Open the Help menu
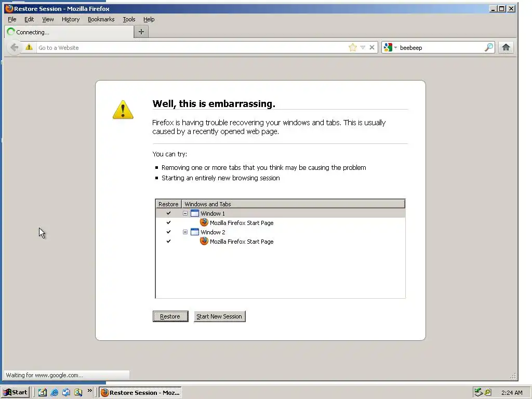 tap(149, 19)
